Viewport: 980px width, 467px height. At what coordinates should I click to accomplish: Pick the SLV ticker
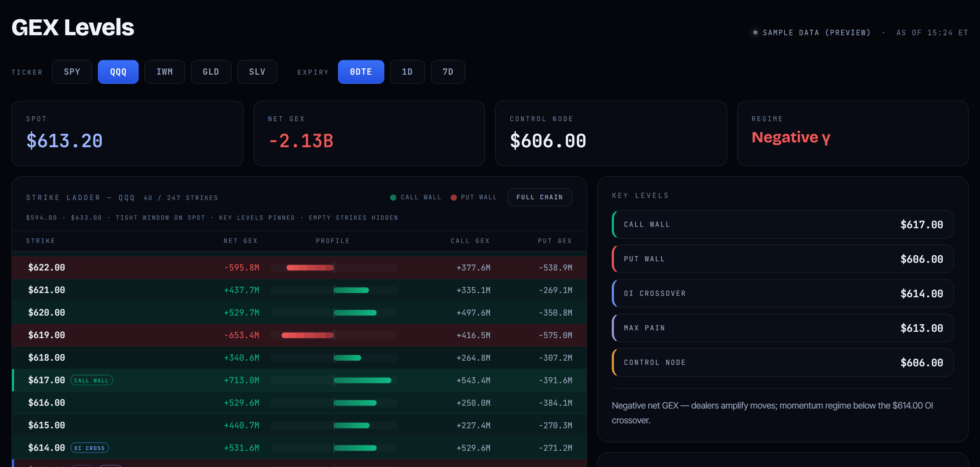tap(257, 71)
